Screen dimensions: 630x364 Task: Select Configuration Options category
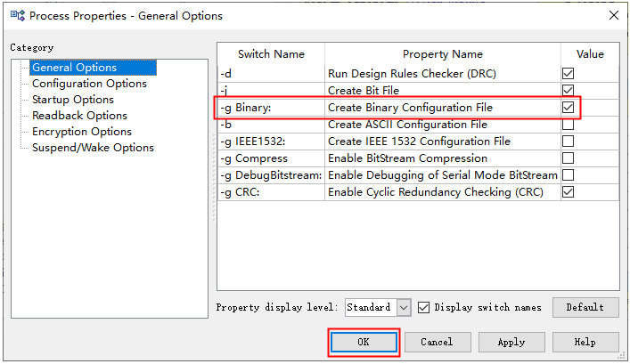click(89, 84)
